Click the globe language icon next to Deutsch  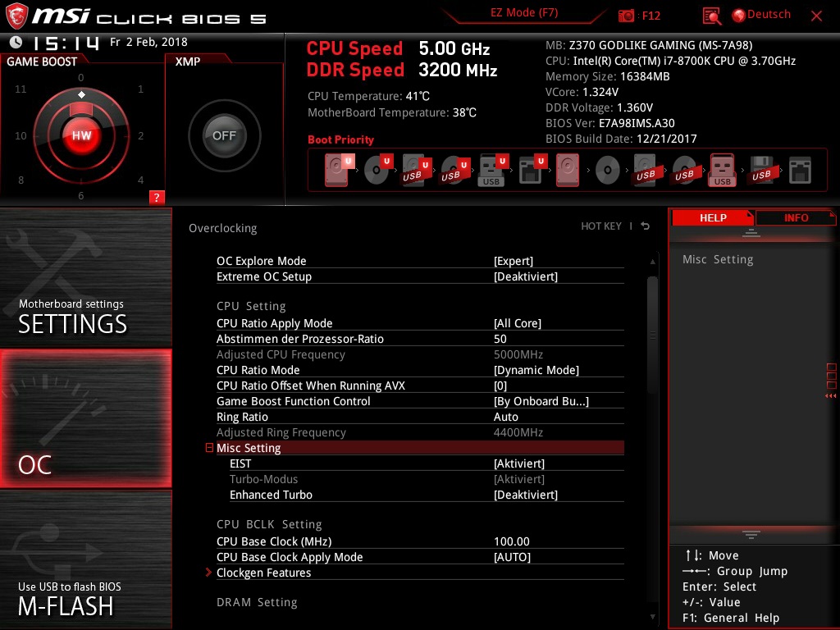(x=739, y=15)
